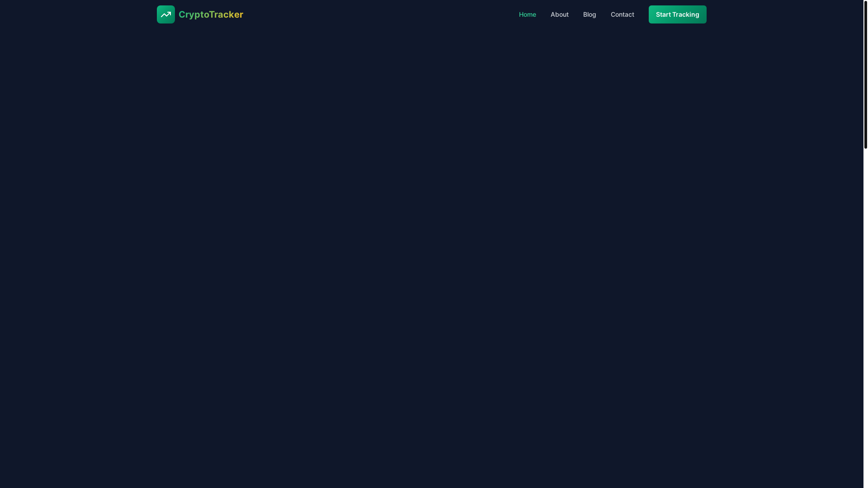This screenshot has height=488, width=868.
Task: Open the About page link
Action: click(559, 14)
